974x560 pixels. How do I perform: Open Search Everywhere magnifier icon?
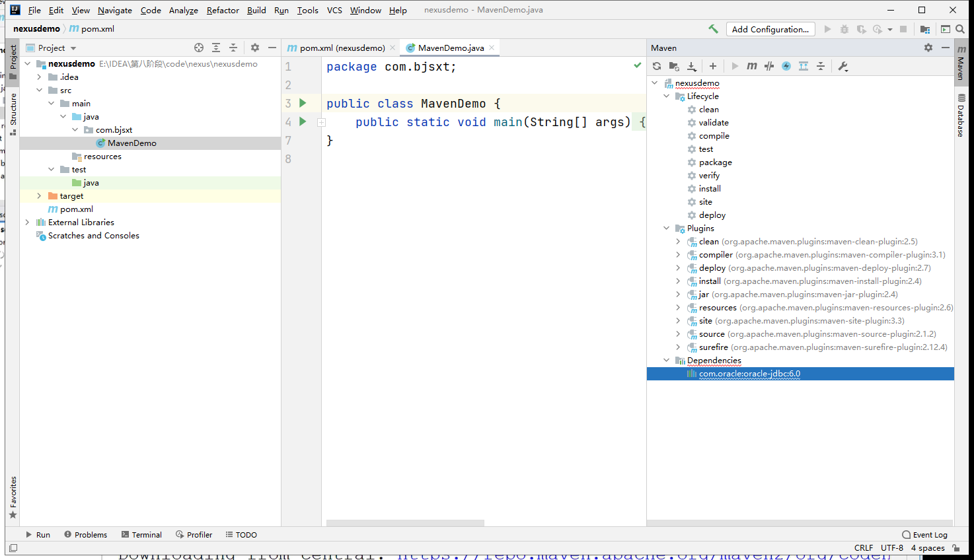(960, 29)
